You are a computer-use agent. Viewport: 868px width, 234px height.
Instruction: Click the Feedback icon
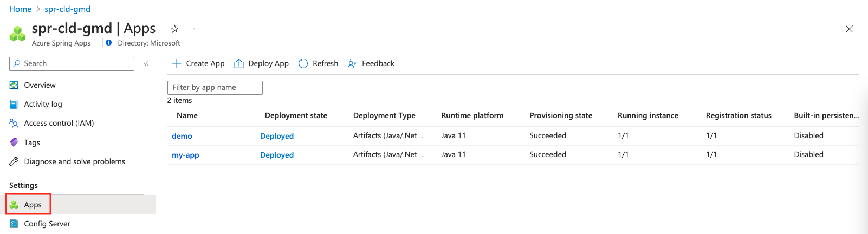353,63
